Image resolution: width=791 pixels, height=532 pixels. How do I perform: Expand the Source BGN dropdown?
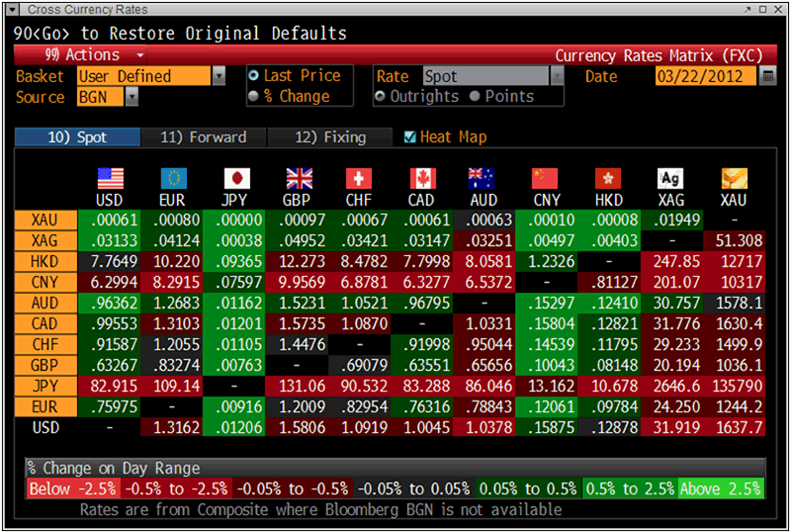coord(132,96)
